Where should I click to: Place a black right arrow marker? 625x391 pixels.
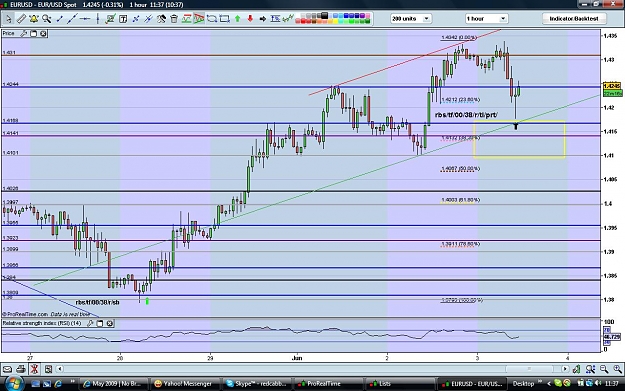263,19
